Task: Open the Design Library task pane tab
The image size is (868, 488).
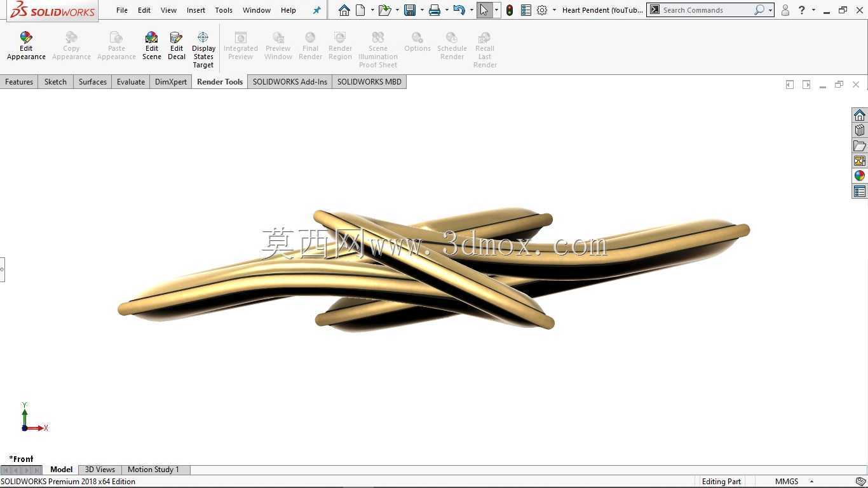Action: coord(860,130)
